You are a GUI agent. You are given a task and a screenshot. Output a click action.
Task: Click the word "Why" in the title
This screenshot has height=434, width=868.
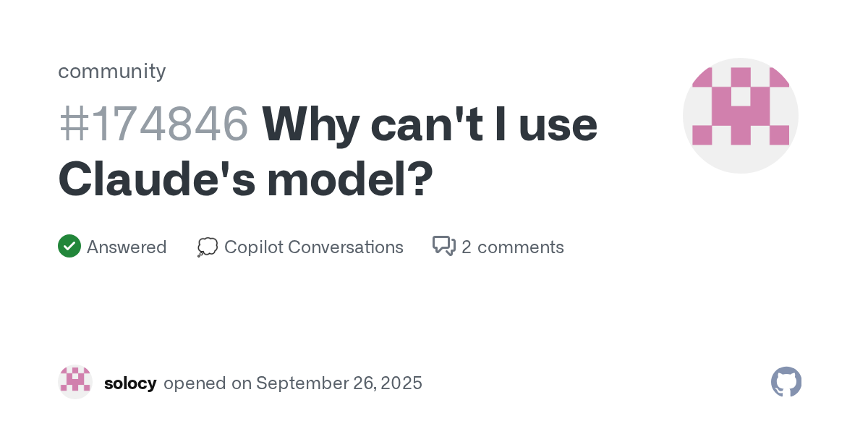pos(310,124)
